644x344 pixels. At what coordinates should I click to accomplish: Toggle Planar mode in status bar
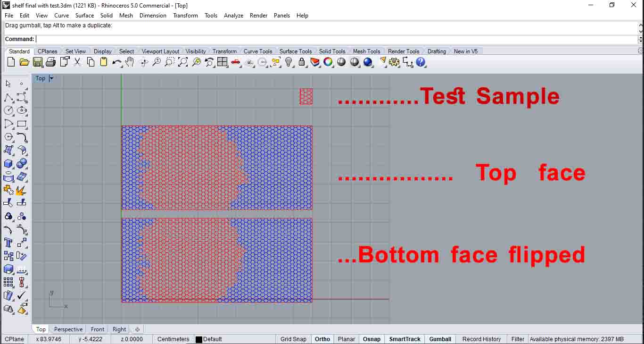(x=347, y=339)
